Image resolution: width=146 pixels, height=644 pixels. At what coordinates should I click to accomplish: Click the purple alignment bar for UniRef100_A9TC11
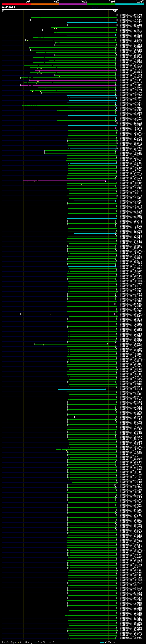(76, 70)
